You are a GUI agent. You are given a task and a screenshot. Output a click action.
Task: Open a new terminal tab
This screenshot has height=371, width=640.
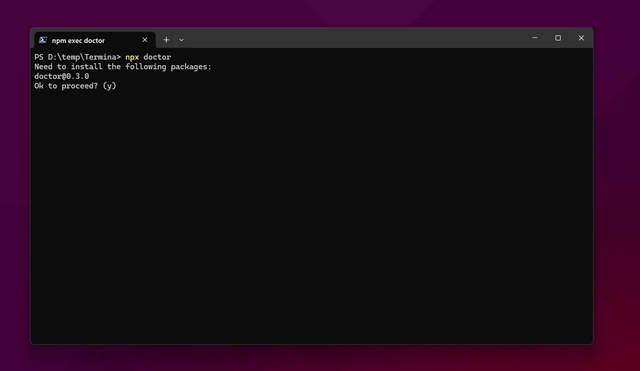166,40
